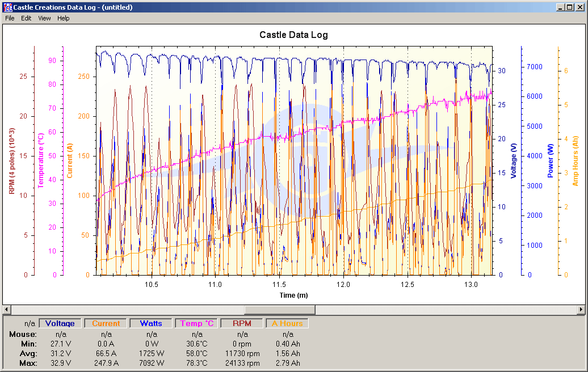Open the File menu
The height and width of the screenshot is (372, 588).
coord(10,18)
